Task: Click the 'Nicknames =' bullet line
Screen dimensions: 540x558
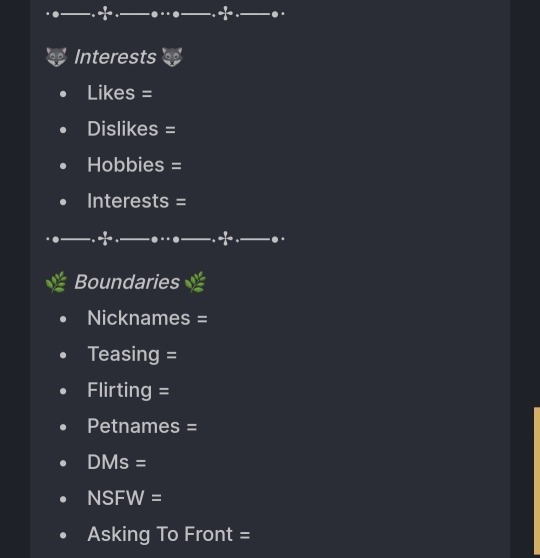Action: tap(147, 318)
